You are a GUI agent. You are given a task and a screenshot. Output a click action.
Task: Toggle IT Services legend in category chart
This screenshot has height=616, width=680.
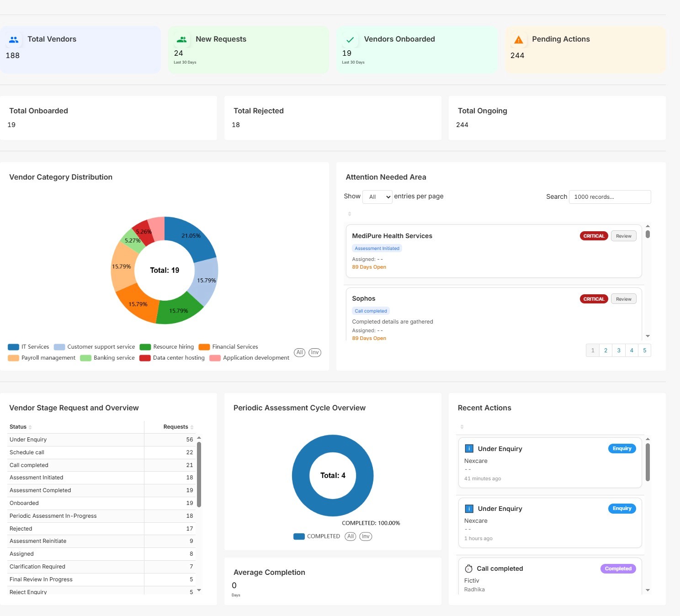[x=28, y=347]
